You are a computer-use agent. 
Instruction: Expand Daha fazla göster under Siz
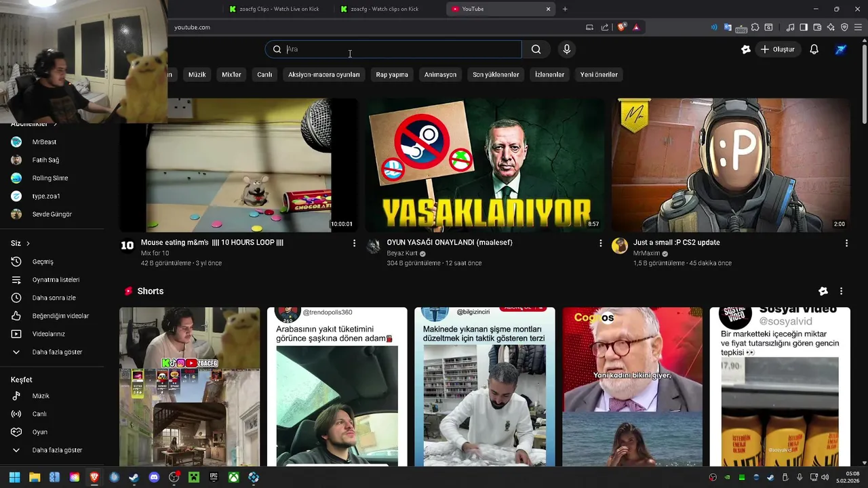pyautogui.click(x=58, y=352)
